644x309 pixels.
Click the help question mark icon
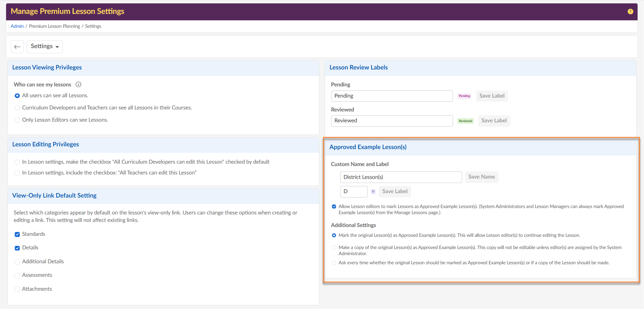(x=630, y=12)
